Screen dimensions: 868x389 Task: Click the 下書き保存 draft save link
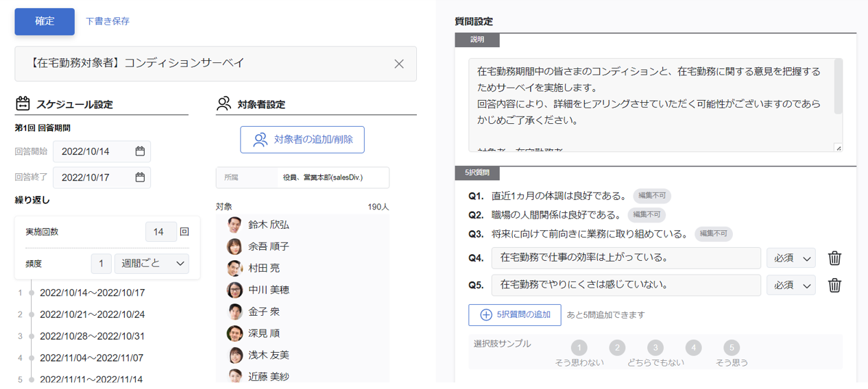coord(108,21)
